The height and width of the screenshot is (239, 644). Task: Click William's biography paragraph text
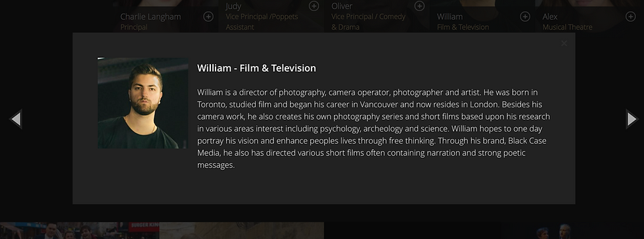click(x=374, y=128)
